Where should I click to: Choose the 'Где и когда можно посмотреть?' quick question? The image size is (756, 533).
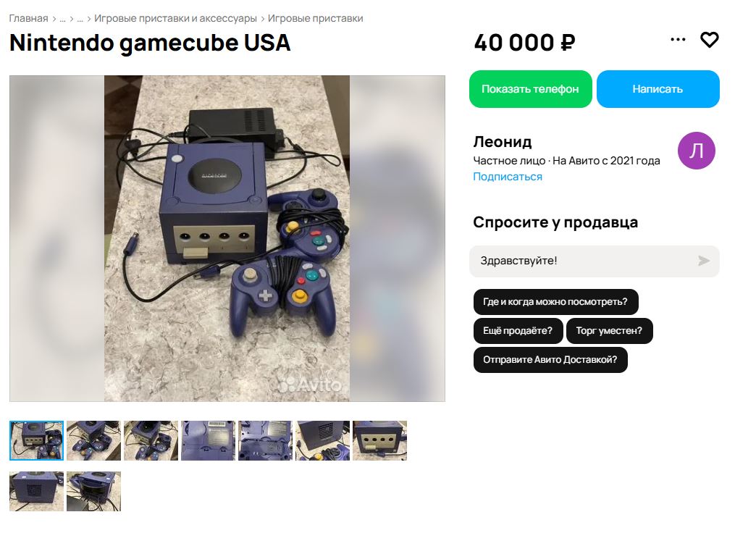click(x=555, y=302)
